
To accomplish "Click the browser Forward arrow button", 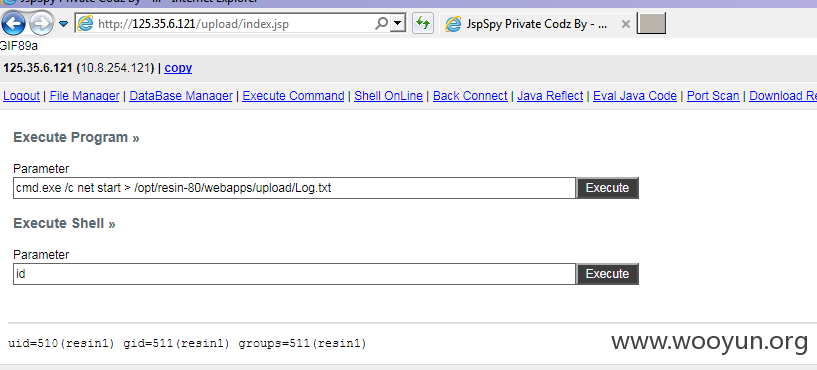I will [x=41, y=23].
